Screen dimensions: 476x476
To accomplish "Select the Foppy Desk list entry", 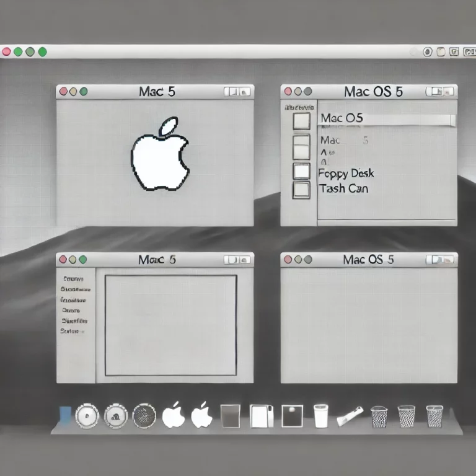I will point(346,174).
